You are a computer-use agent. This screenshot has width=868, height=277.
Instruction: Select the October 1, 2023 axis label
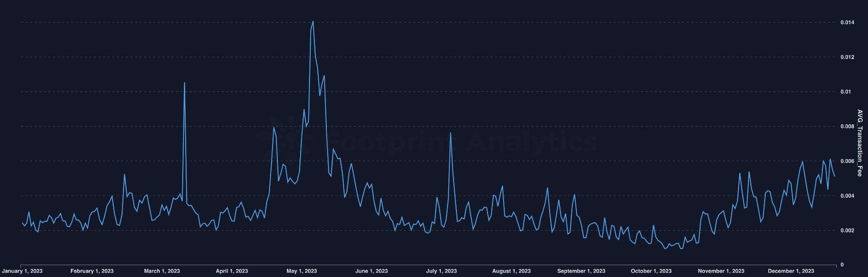coord(651,271)
